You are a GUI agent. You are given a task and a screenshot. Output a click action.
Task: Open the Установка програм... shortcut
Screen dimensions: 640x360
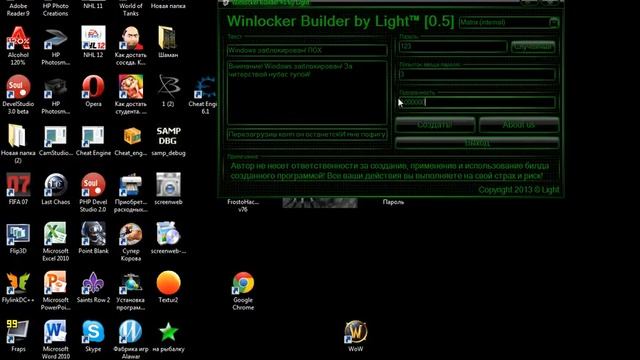pos(131,283)
